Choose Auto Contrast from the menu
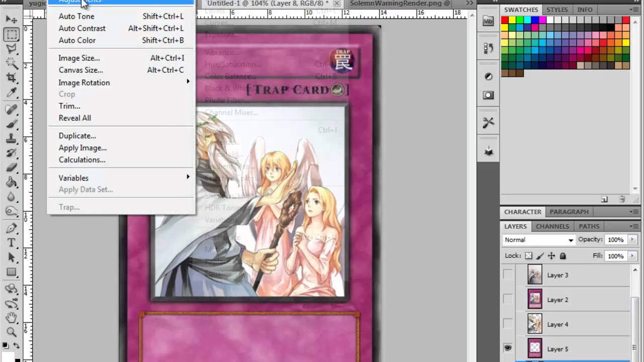Image resolution: width=644 pixels, height=362 pixels. click(x=121, y=28)
